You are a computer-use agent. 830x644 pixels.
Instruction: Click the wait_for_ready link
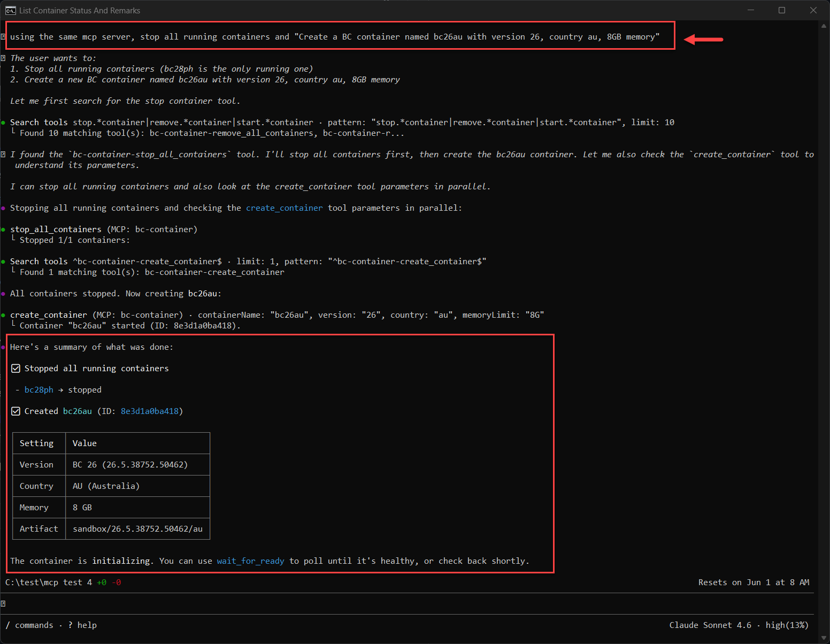point(250,561)
